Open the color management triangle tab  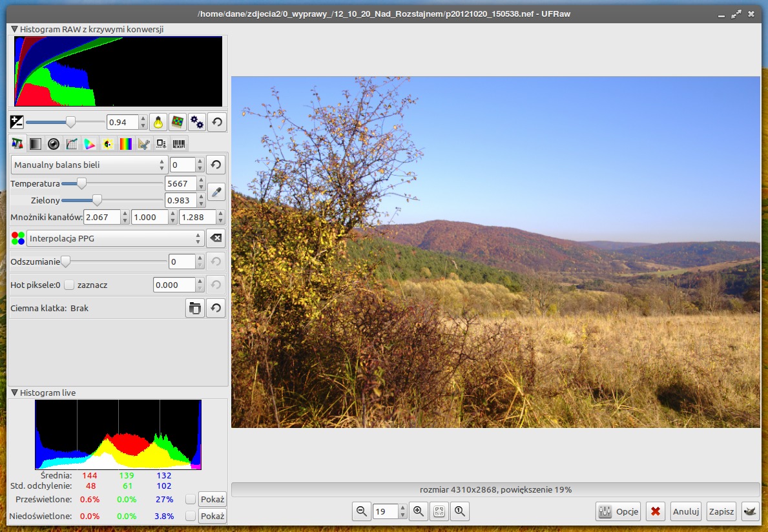coord(90,143)
